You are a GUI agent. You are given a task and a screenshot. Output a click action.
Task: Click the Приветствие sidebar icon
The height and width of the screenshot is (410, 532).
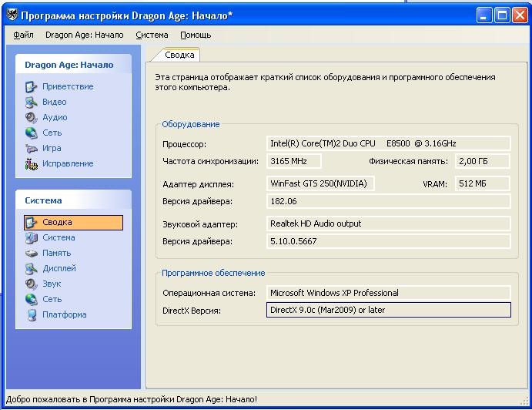(x=32, y=86)
